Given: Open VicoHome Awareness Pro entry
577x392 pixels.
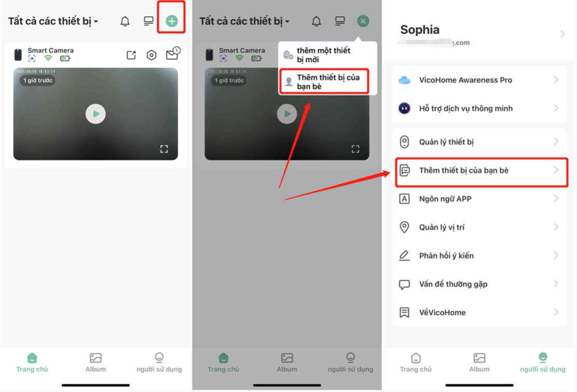Looking at the screenshot, I should 479,80.
